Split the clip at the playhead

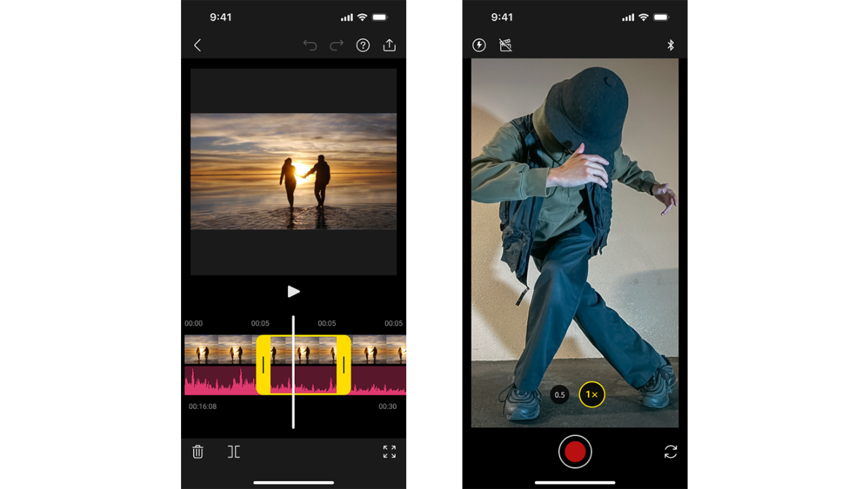tap(234, 452)
